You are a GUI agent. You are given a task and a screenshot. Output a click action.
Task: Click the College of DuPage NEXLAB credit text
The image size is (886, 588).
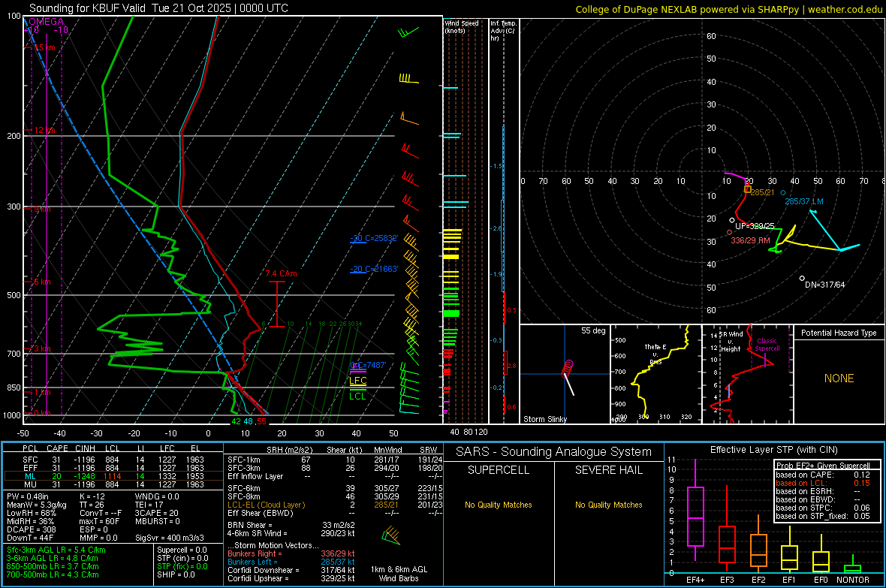(728, 9)
